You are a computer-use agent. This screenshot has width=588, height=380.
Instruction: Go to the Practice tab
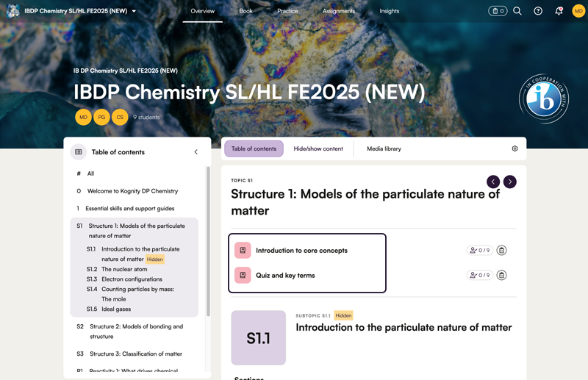(x=287, y=11)
